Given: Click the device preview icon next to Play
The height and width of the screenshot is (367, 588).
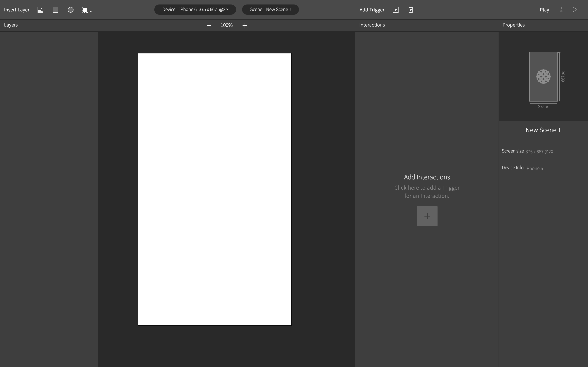Looking at the screenshot, I should click(560, 10).
